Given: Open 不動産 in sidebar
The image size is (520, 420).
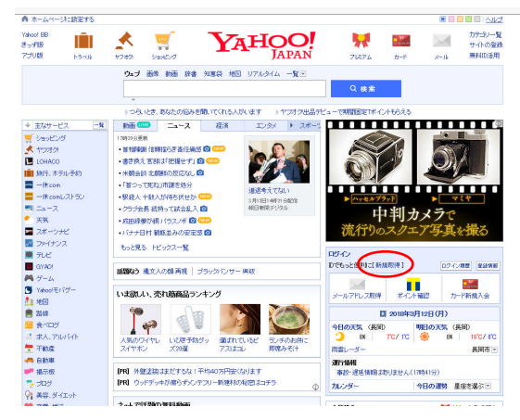Looking at the screenshot, I should coord(45,349).
